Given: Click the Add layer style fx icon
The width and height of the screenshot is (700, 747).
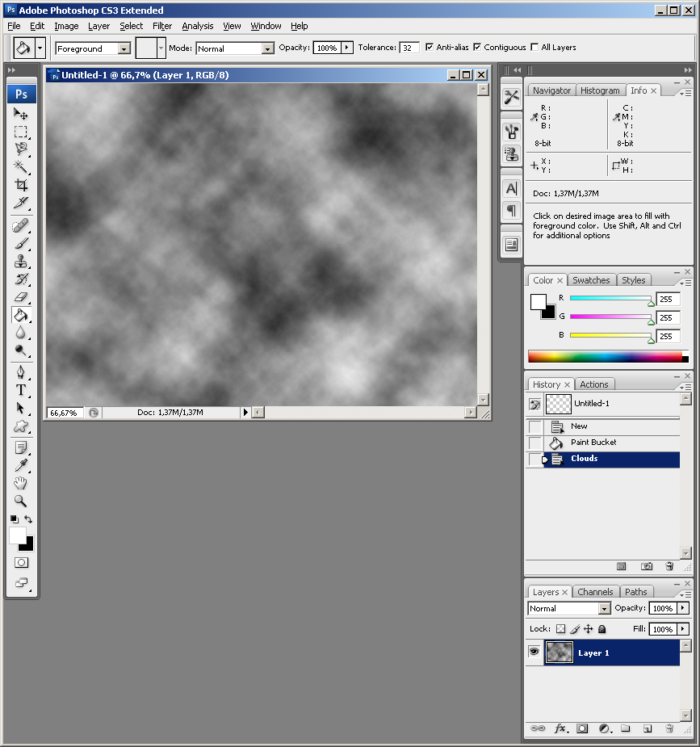Looking at the screenshot, I should click(560, 728).
